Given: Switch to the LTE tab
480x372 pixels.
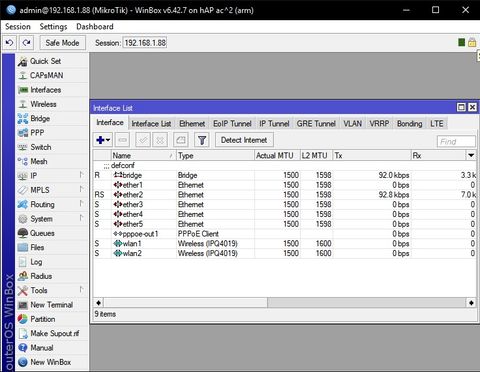Looking at the screenshot, I should 437,124.
